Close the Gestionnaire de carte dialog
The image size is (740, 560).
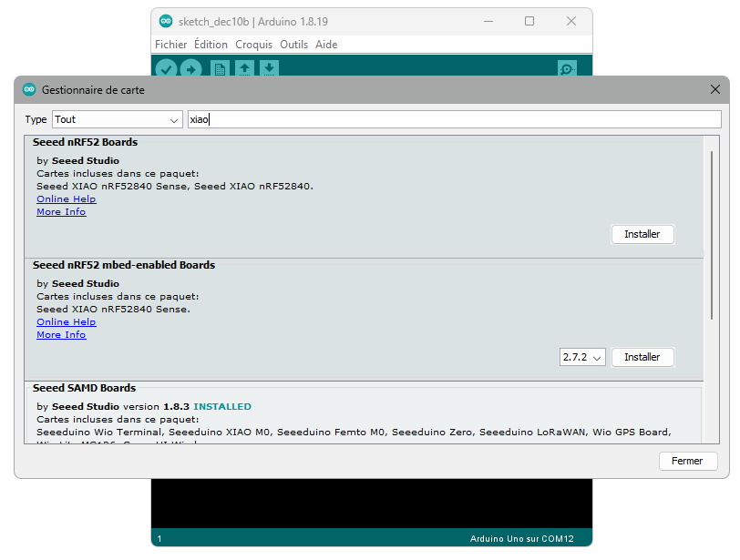tap(714, 90)
